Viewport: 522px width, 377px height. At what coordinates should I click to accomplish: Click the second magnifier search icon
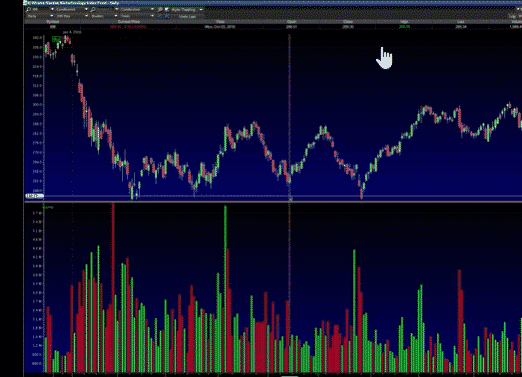(x=93, y=10)
